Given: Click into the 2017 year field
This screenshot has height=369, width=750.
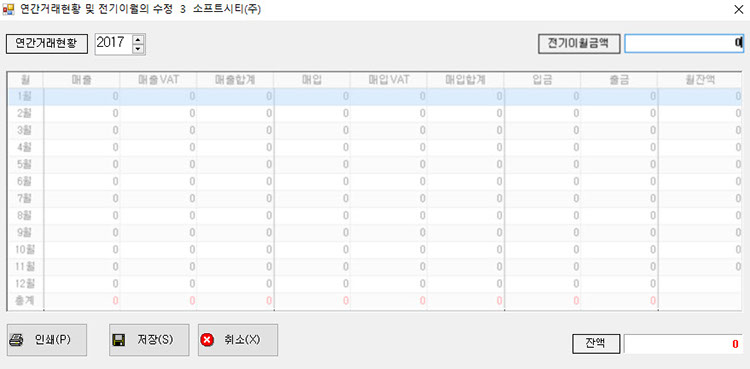Looking at the screenshot, I should 114,44.
